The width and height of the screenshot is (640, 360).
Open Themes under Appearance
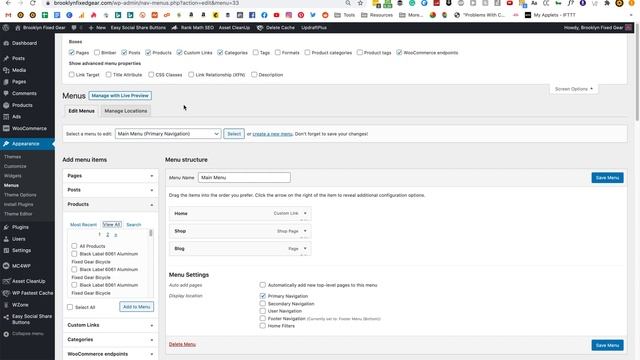pyautogui.click(x=12, y=157)
